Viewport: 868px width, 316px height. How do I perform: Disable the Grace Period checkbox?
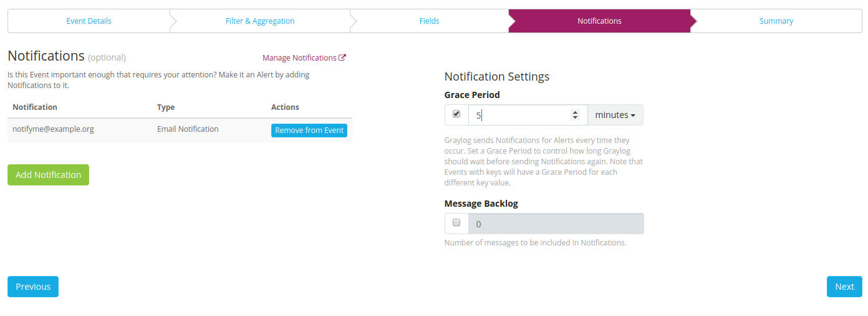pos(456,114)
